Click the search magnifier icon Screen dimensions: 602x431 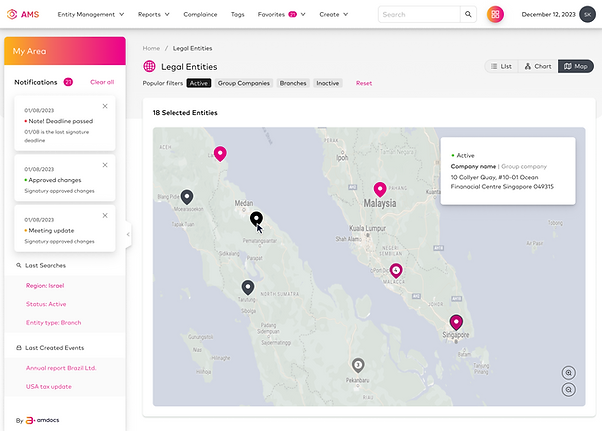tap(468, 14)
